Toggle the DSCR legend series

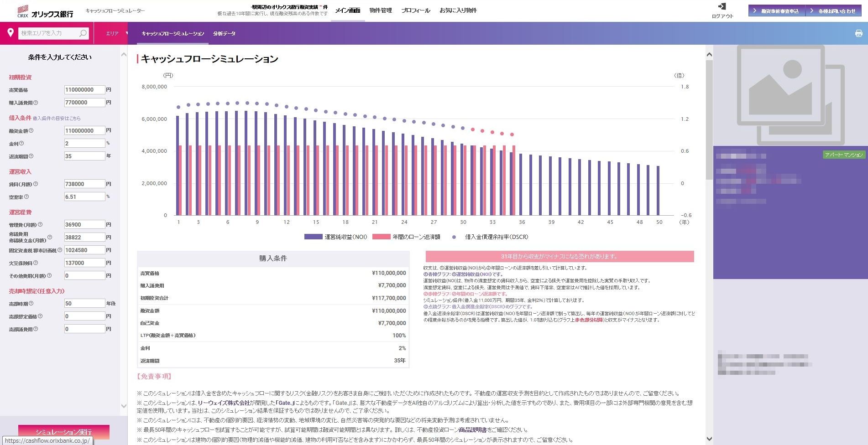point(490,237)
